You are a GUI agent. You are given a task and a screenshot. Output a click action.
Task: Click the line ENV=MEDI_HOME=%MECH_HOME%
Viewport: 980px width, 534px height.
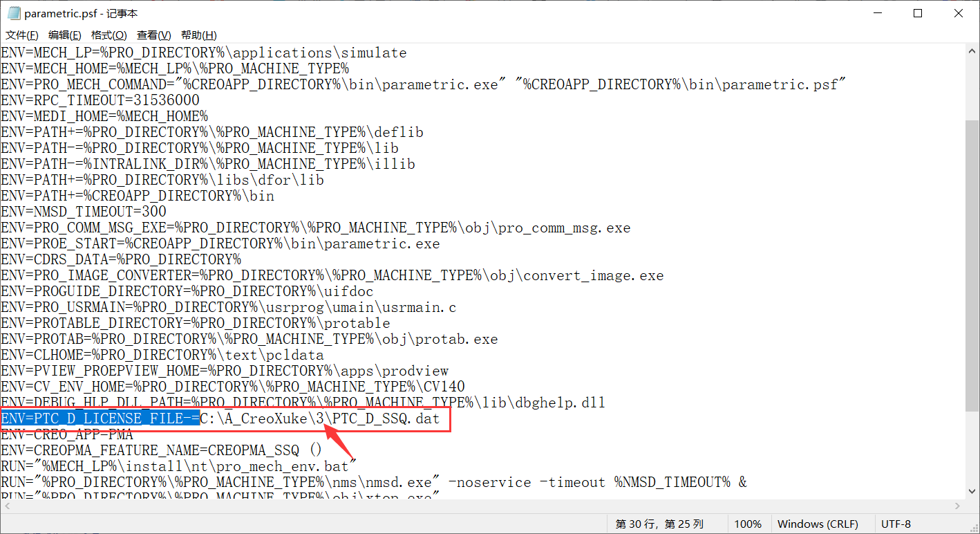click(104, 116)
